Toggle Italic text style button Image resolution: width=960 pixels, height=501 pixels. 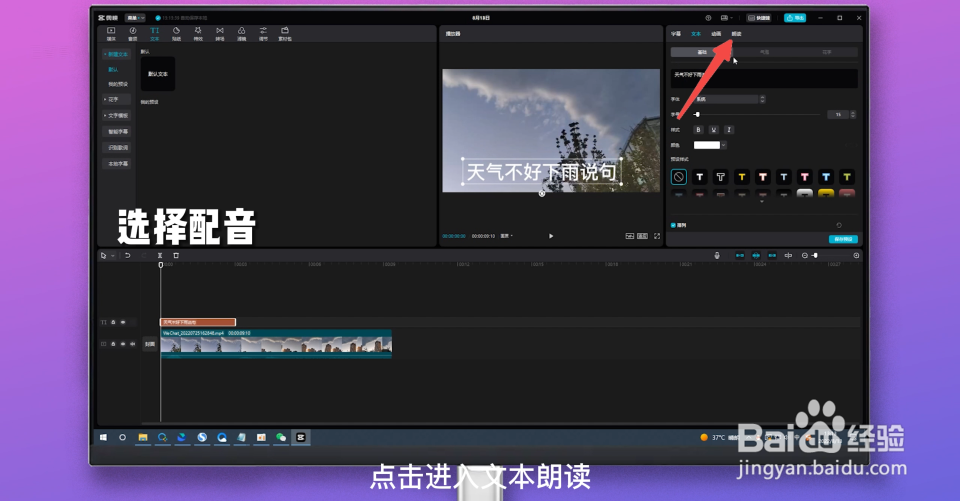click(x=729, y=130)
